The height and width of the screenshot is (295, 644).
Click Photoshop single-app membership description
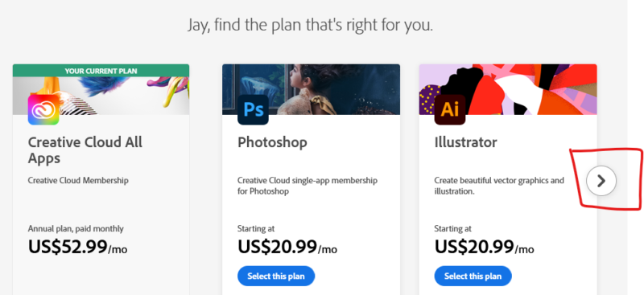click(x=308, y=186)
